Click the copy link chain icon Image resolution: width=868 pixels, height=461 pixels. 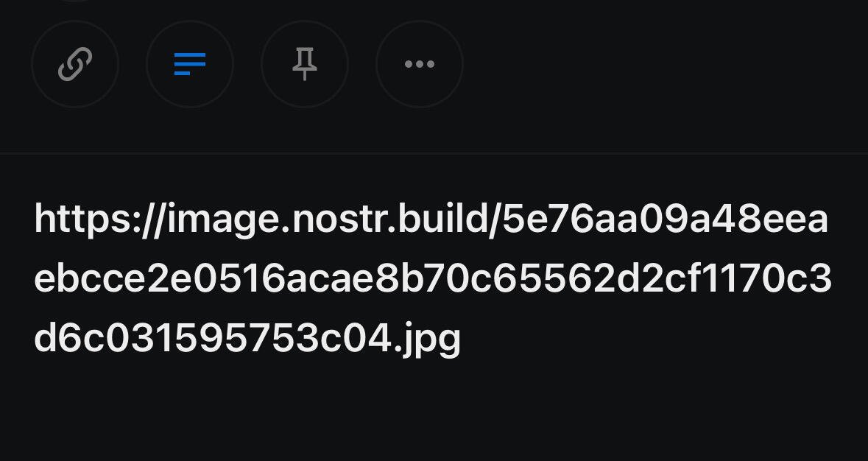tap(74, 64)
